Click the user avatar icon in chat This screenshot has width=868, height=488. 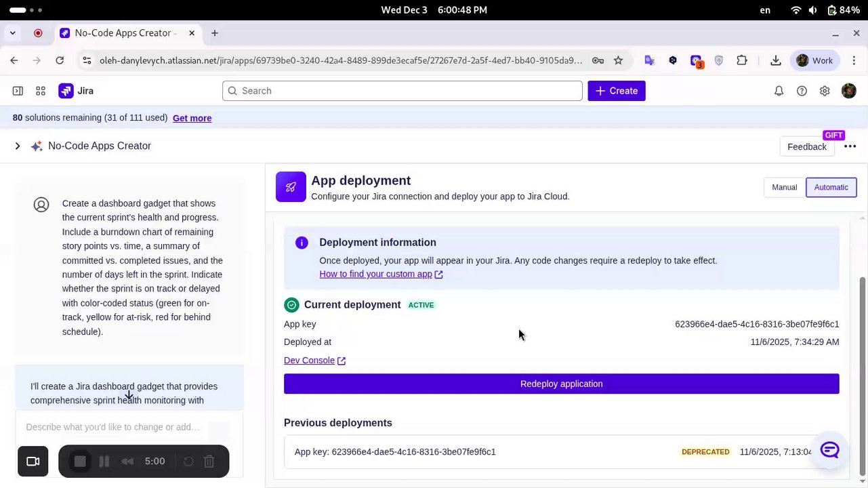(41, 205)
